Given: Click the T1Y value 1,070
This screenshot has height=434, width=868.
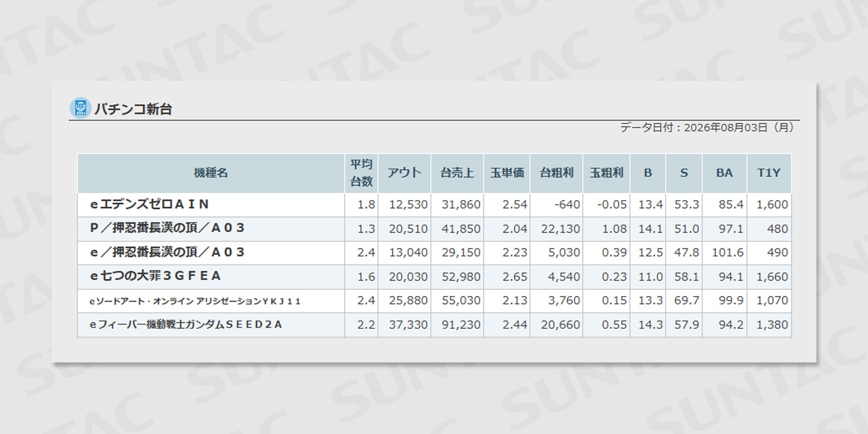Looking at the screenshot, I should (772, 301).
